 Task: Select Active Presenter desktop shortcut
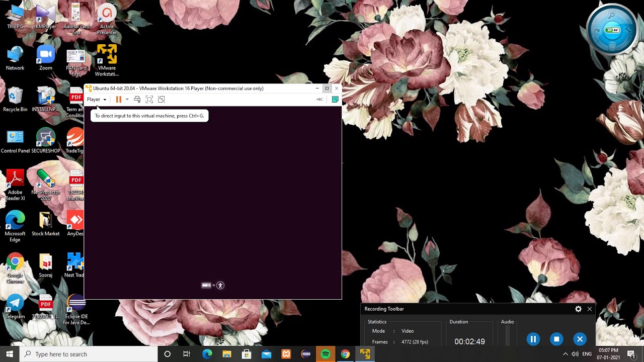coord(107,19)
